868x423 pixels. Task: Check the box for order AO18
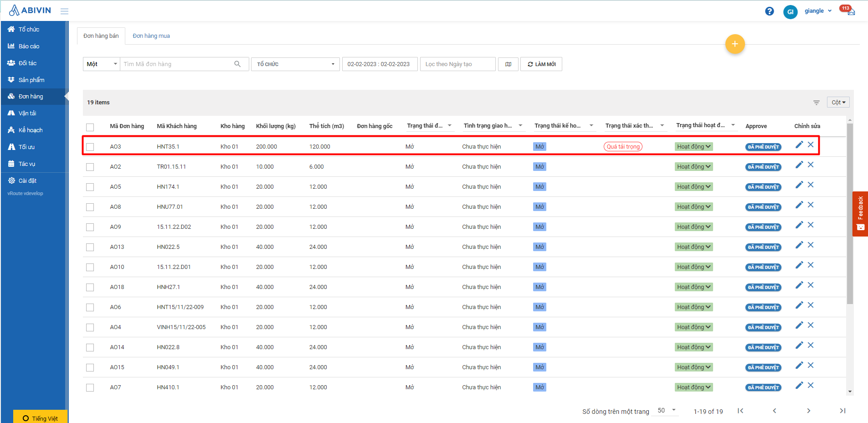pyautogui.click(x=90, y=287)
